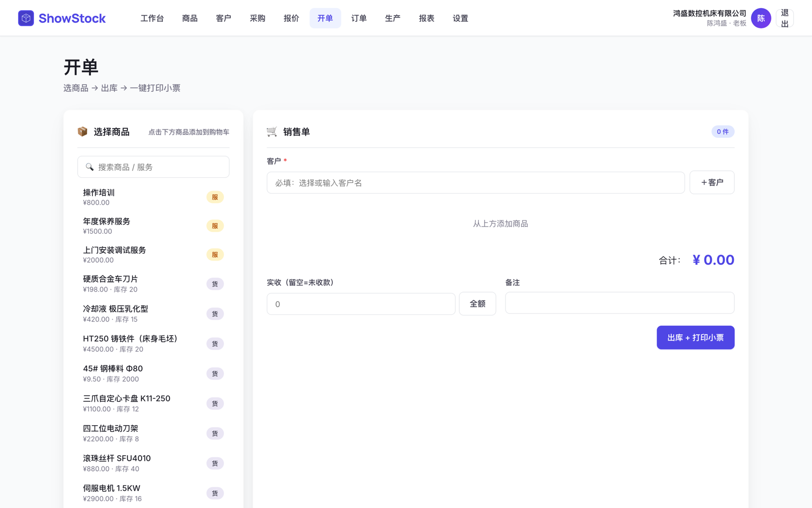Click the 陈 user avatar
Image resolution: width=812 pixels, height=508 pixels.
click(x=761, y=18)
